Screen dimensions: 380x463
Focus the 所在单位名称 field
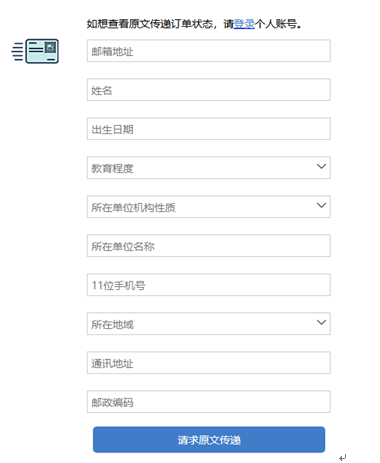[x=209, y=246]
